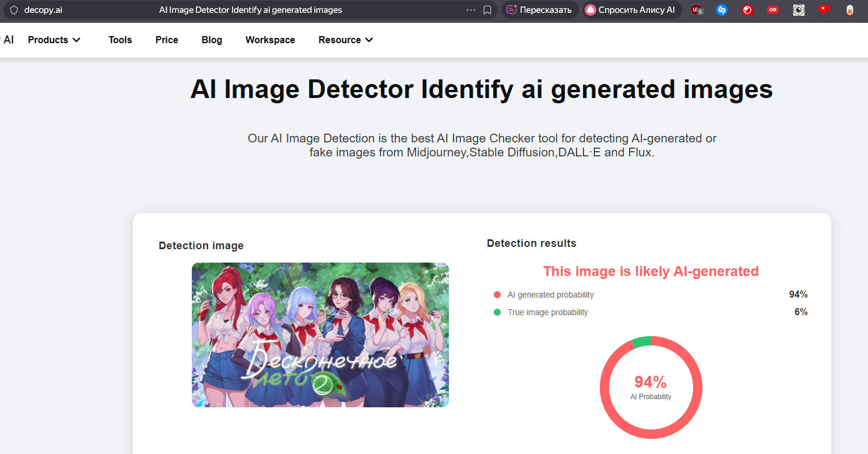Click the green True image probability dot
Image resolution: width=868 pixels, height=454 pixels.
tap(497, 312)
